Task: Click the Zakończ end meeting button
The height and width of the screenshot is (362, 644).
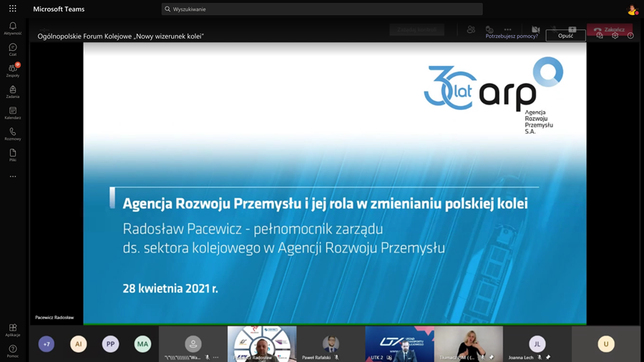Action: point(610,29)
